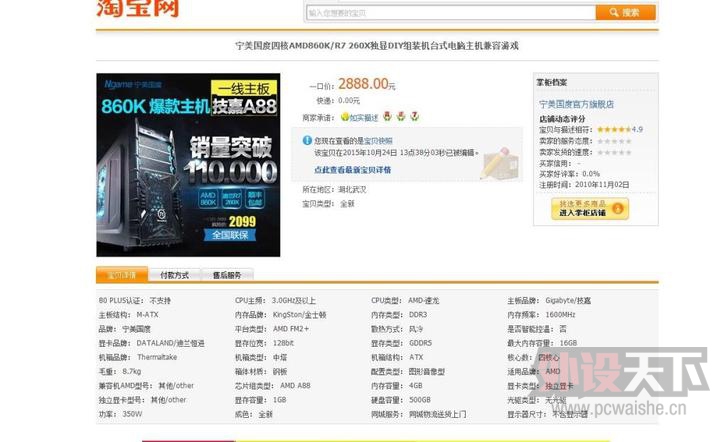Switch to the 宝贝详情 tab
The height and width of the screenshot is (442, 728).
pos(122,275)
